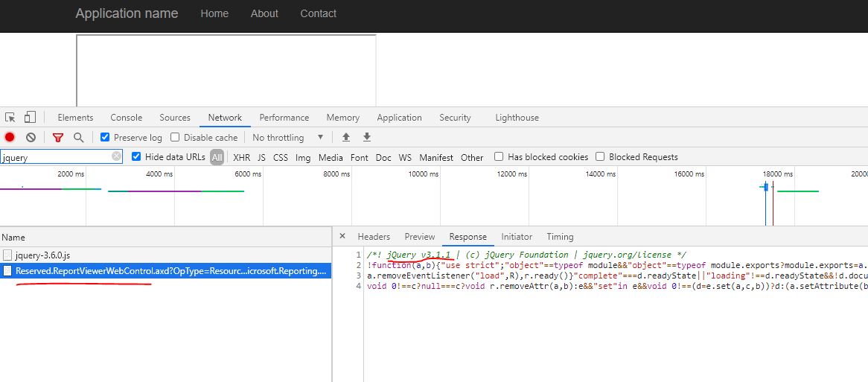Filter requests by JS
This screenshot has width=868, height=382.
tap(262, 157)
